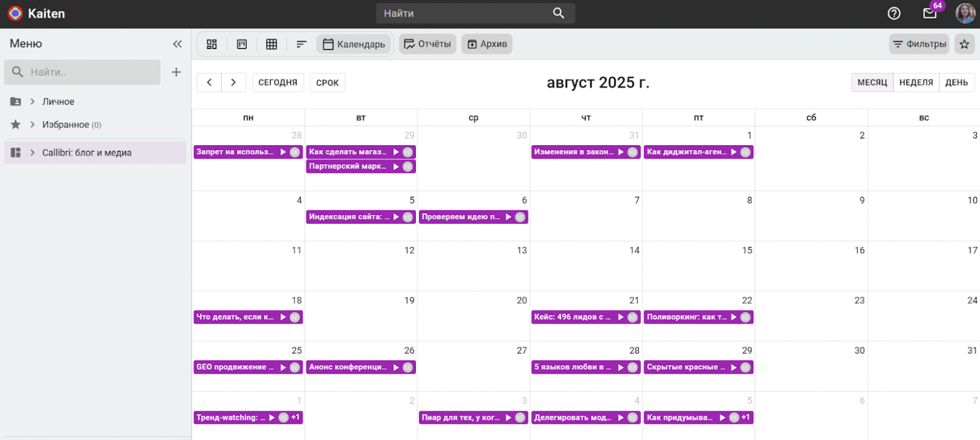
Task: Click the Сегодня button
Action: (x=278, y=82)
